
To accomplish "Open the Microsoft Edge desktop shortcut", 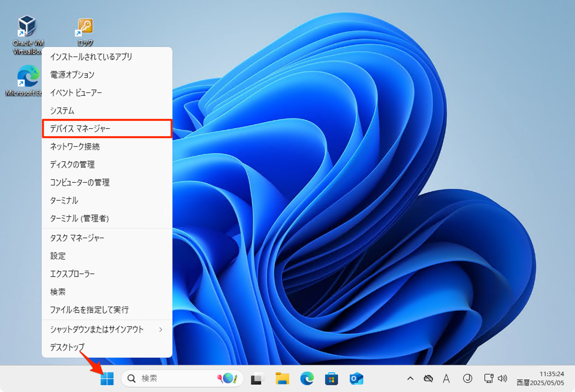I will click(x=28, y=76).
